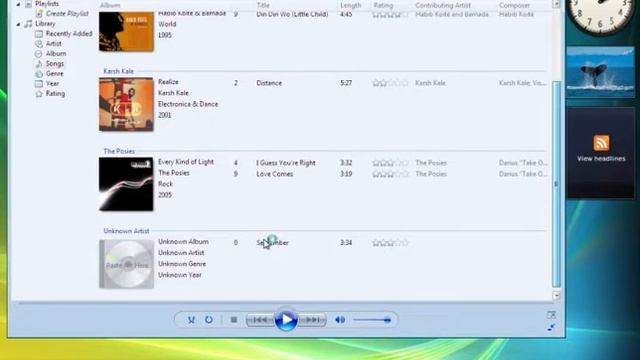Screen dimensions: 640x360
Task: Click the scroll down arrow
Action: (x=556, y=295)
